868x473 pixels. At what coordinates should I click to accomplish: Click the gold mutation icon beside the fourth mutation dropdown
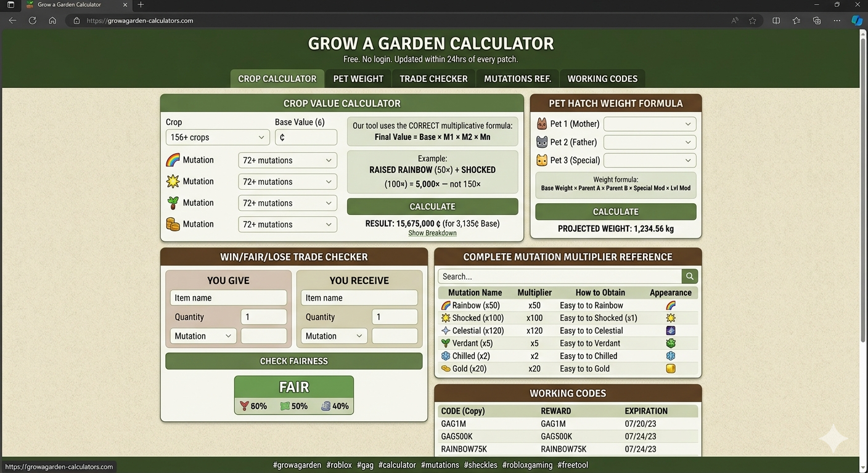point(173,224)
